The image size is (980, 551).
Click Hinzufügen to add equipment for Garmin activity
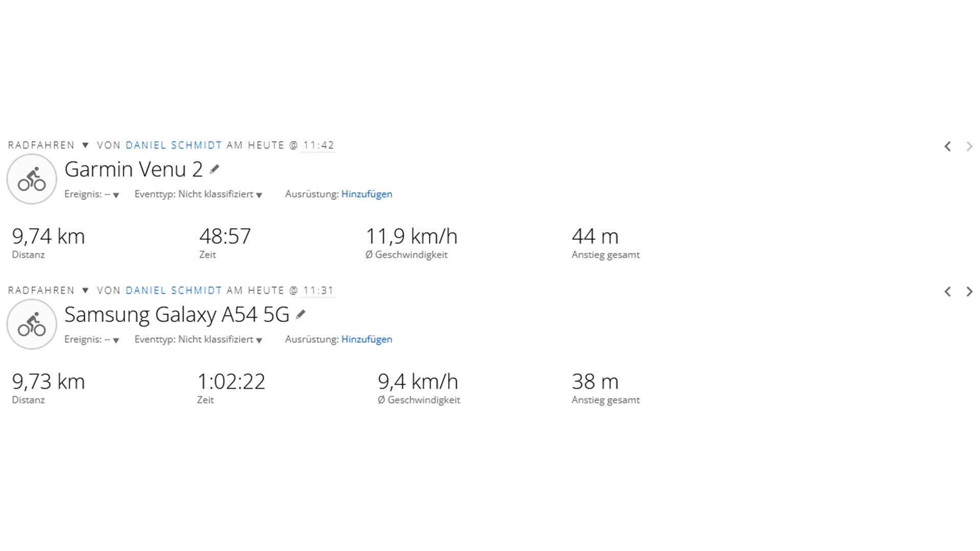(x=366, y=194)
